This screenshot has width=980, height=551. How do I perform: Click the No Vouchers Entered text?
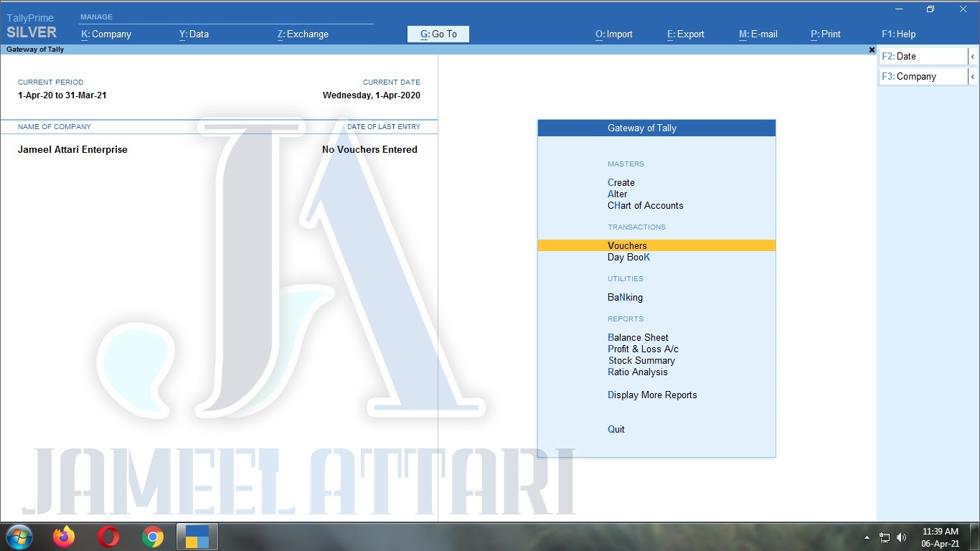[369, 149]
